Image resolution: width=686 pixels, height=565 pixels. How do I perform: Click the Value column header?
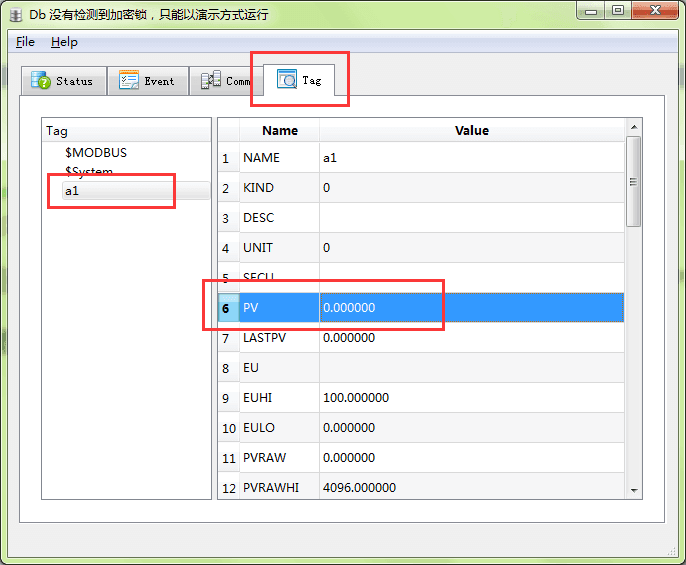coord(472,130)
